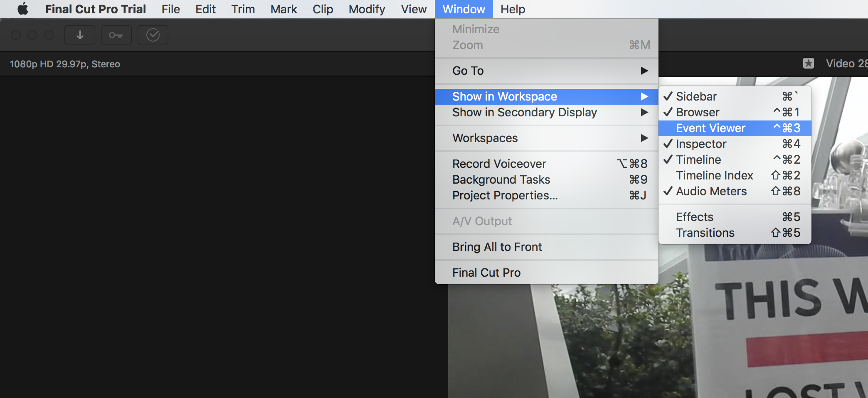Open Project Properties
Viewport: 868px width, 398px height.
[x=546, y=195]
